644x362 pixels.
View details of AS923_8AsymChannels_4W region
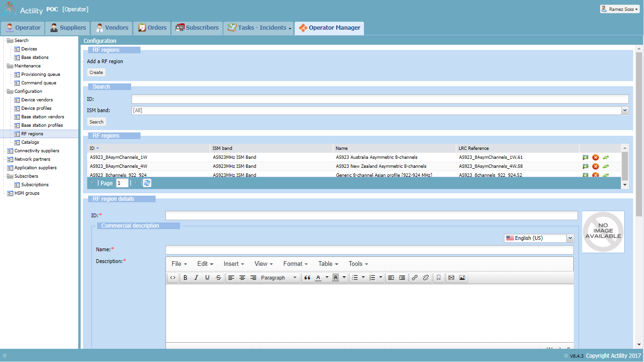pyautogui.click(x=586, y=166)
